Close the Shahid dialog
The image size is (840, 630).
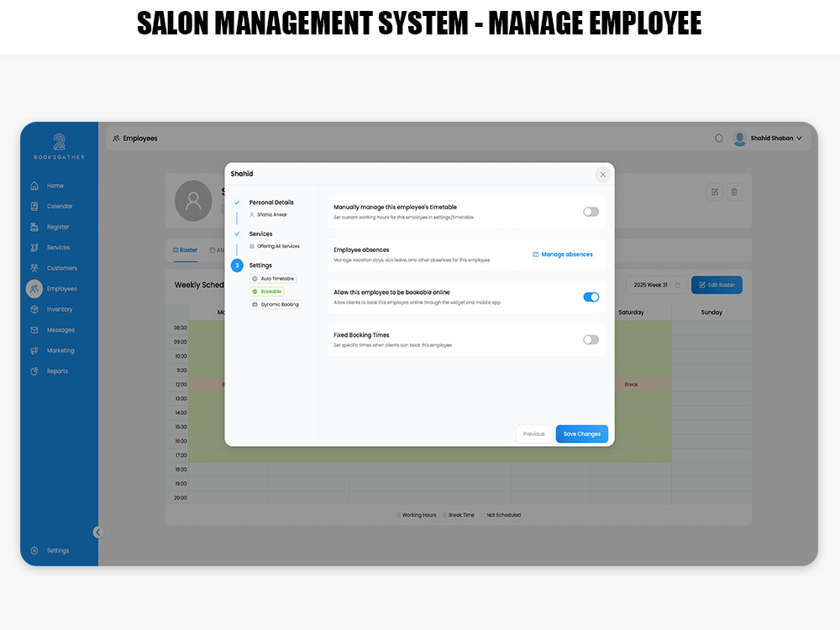(602, 175)
